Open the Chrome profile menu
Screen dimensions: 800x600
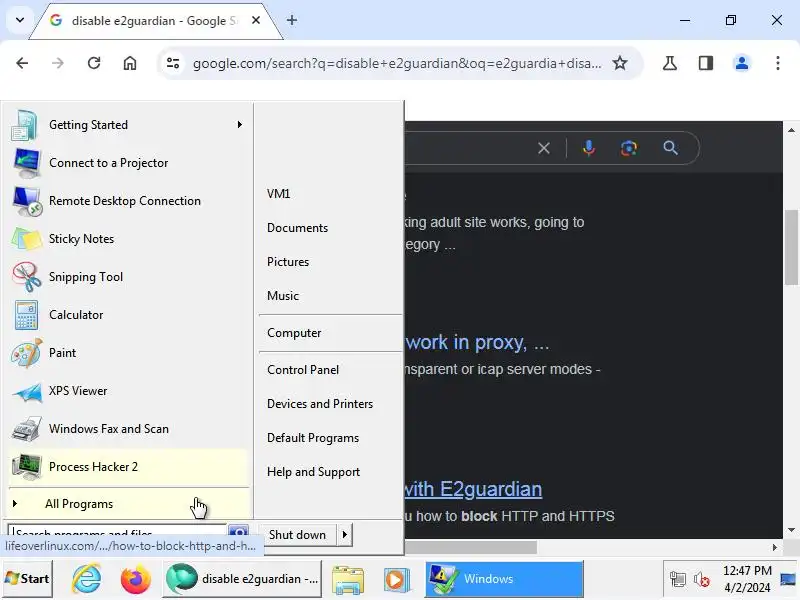[742, 63]
